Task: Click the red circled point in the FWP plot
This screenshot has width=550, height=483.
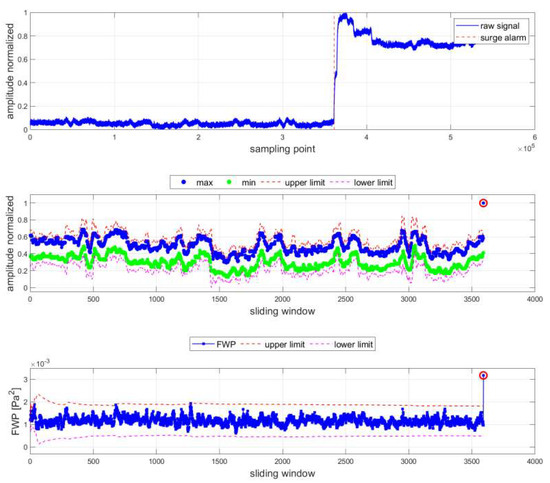Action: 483,376
